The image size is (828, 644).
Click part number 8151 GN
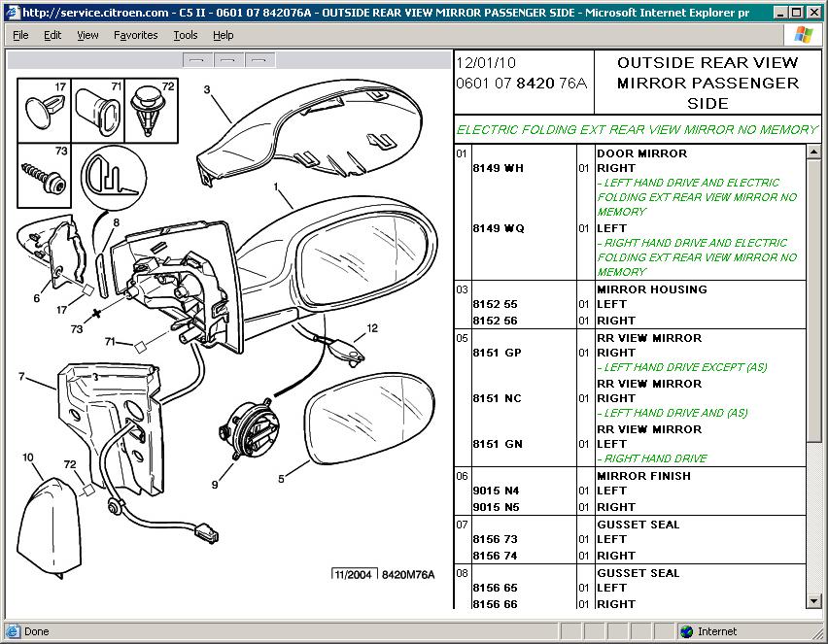[x=498, y=444]
